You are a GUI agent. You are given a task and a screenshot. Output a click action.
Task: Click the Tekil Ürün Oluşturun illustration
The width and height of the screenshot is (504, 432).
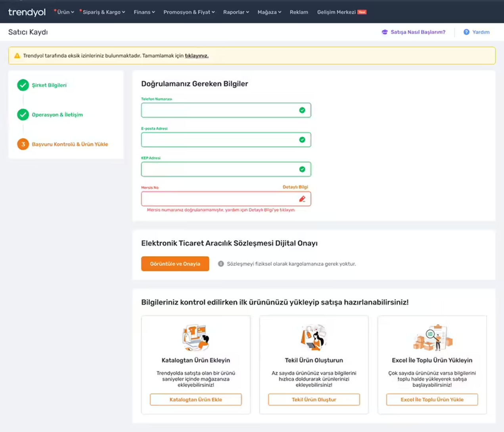[x=314, y=338]
